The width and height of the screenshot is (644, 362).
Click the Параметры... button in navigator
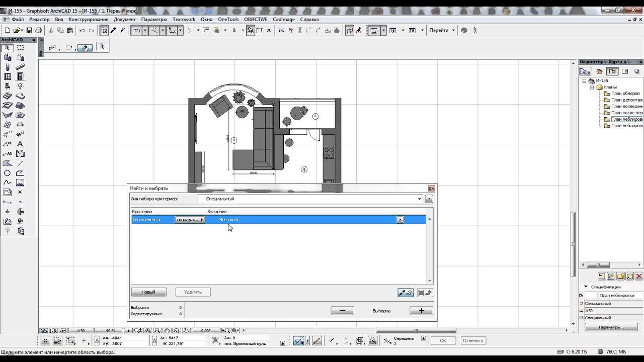coord(611,327)
